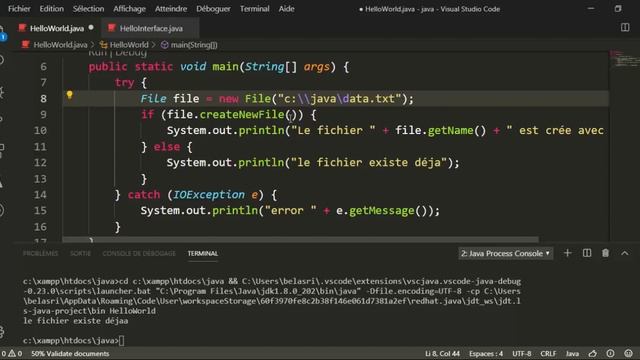
Task: Open the Terminal menu in menu bar
Action: pos(254,9)
